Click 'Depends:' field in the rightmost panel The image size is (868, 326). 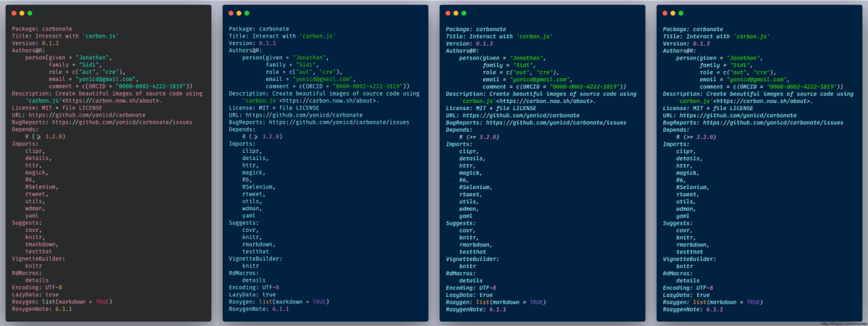(x=677, y=130)
